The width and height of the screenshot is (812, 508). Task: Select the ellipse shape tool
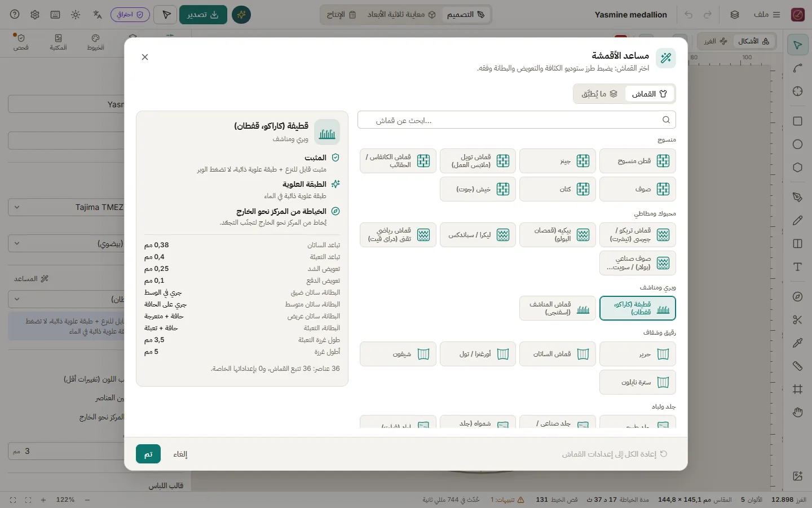797,144
